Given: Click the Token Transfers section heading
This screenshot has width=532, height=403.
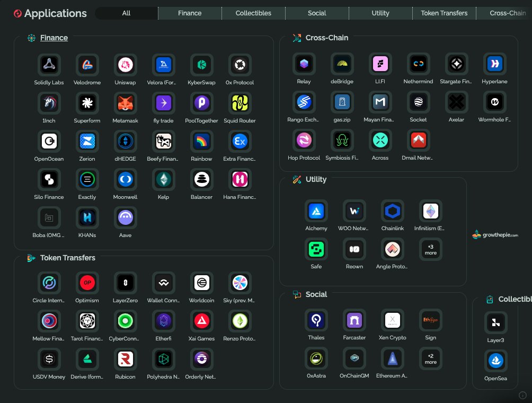Looking at the screenshot, I should (67, 258).
